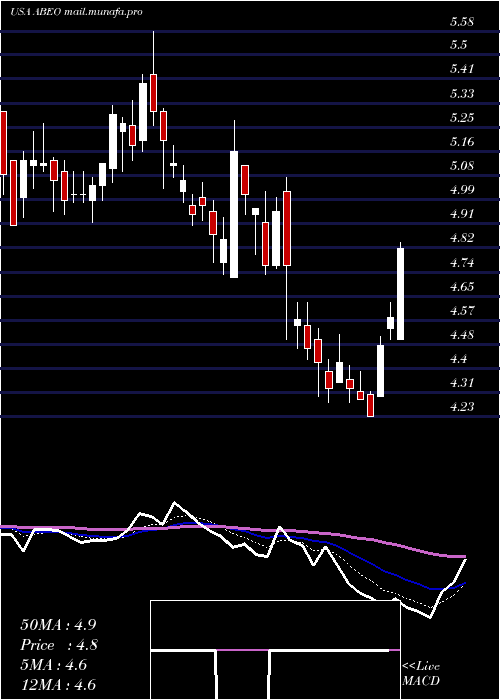Select the 5.41 price axis label

[462, 69]
